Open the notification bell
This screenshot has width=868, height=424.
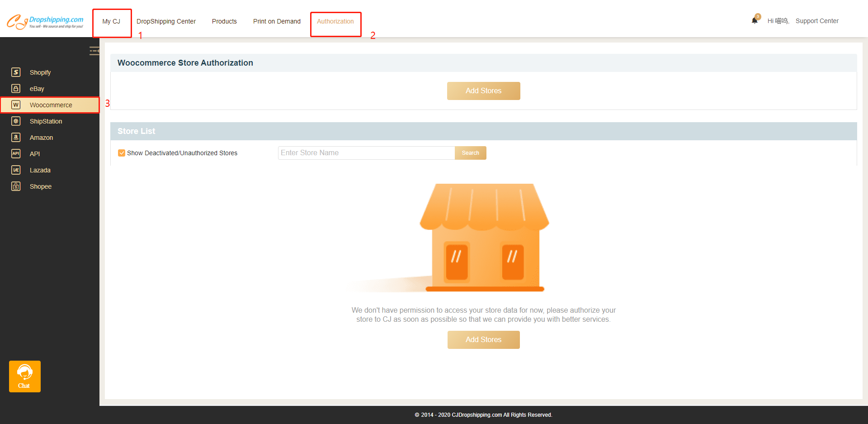point(755,20)
